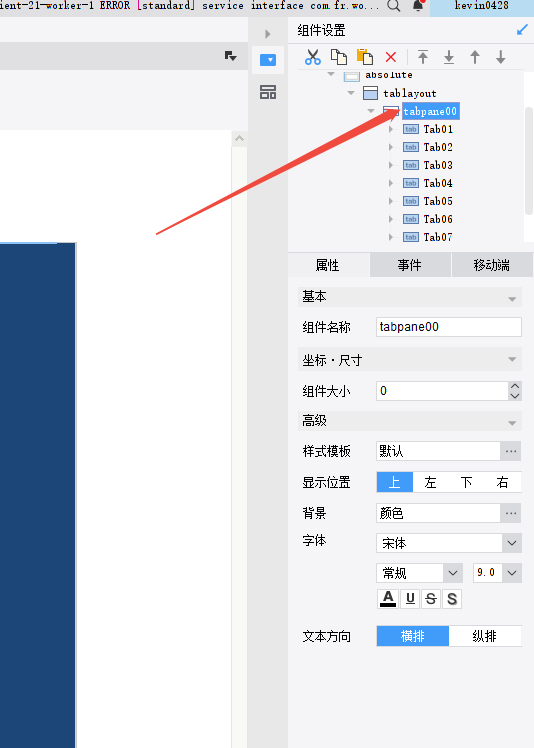Collapse the absolute tree node
Viewport: 534px width, 748px height.
coord(331,74)
